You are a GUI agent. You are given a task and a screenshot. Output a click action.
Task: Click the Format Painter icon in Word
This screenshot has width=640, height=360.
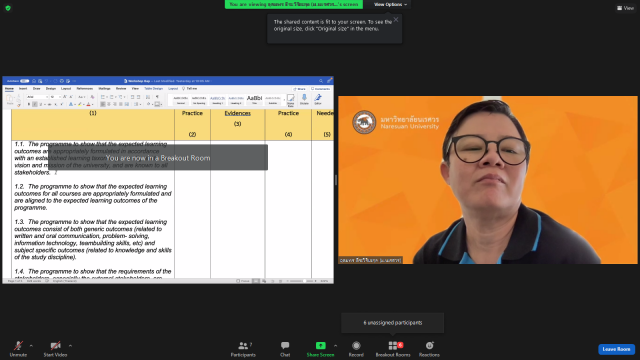point(19,105)
